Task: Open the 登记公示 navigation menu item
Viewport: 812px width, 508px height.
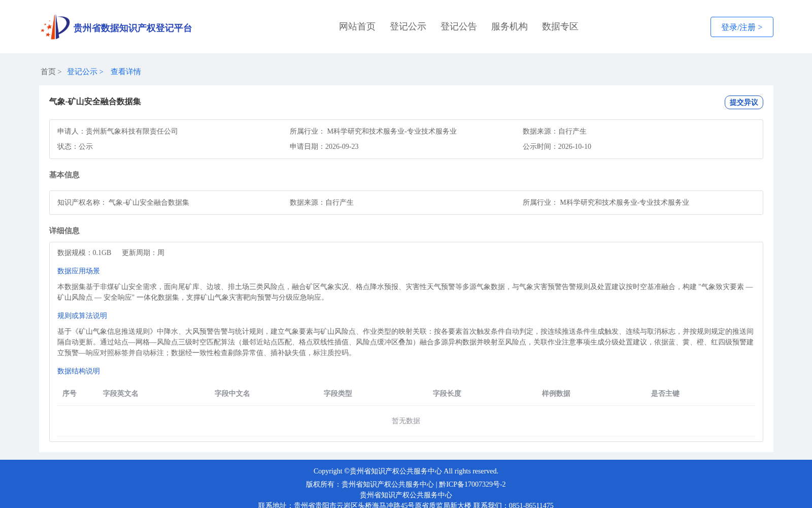Action: [x=408, y=26]
